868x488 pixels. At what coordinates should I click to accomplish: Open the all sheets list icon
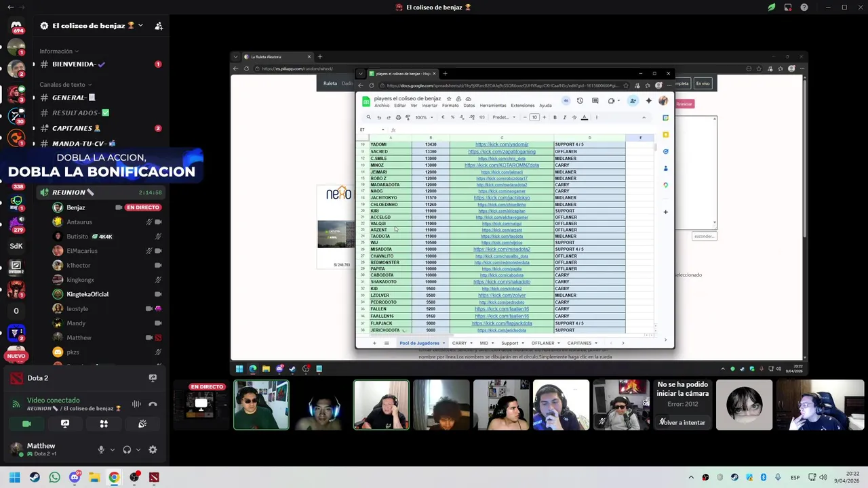coord(387,343)
